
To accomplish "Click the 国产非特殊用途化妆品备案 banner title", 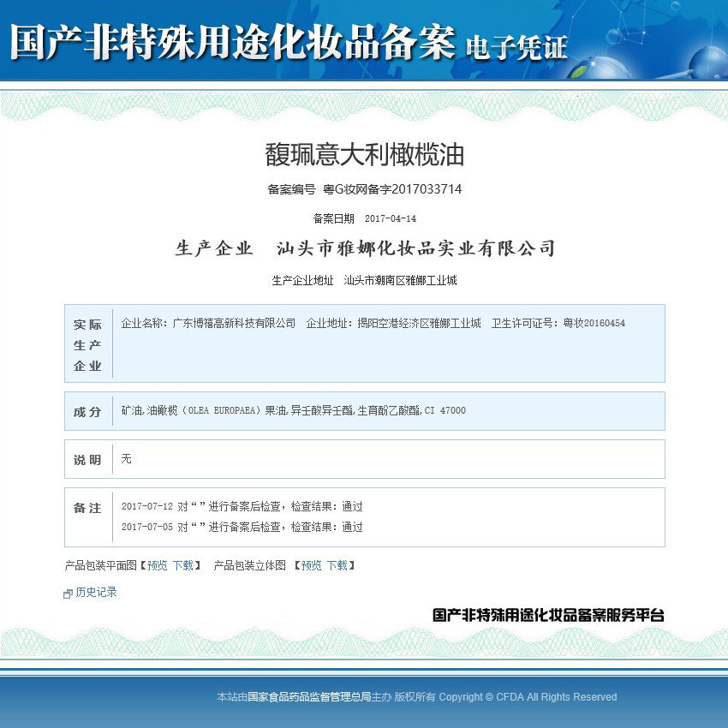I will coord(233,43).
